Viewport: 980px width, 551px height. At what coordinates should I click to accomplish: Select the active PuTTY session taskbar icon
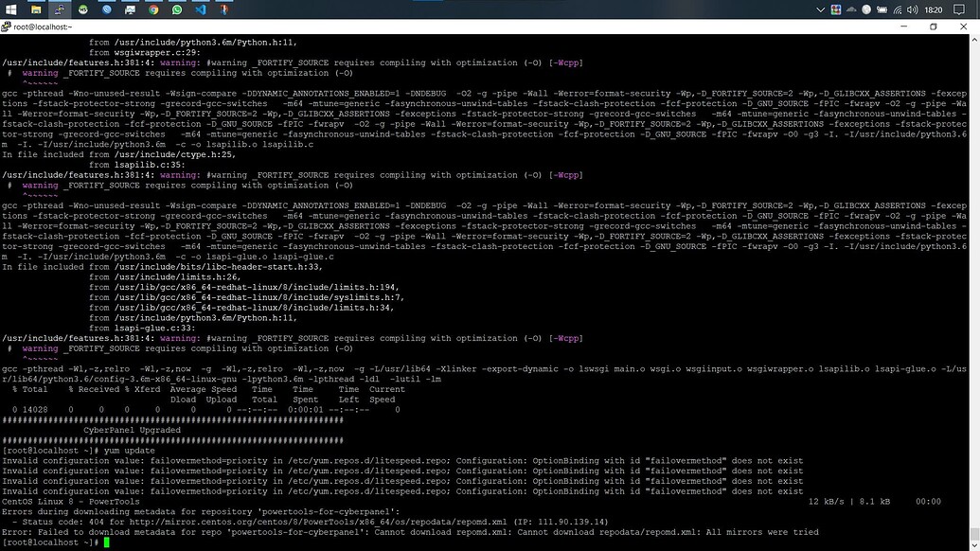tap(58, 9)
